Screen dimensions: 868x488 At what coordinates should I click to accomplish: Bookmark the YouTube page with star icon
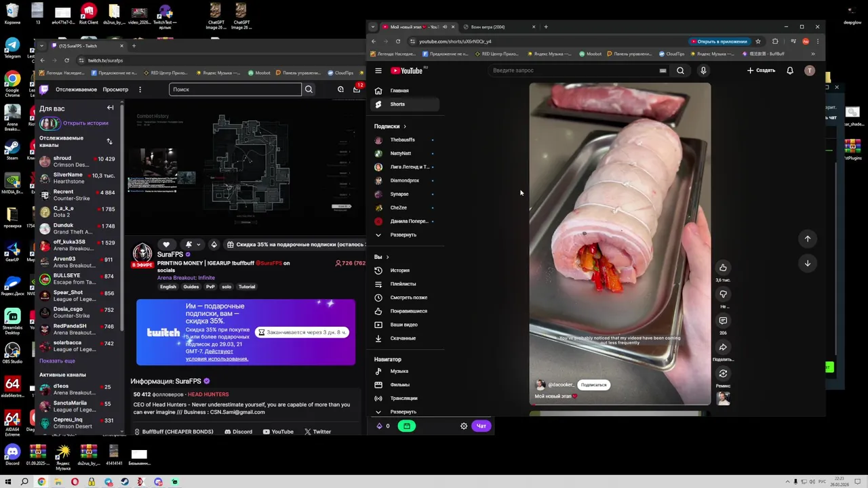(758, 41)
